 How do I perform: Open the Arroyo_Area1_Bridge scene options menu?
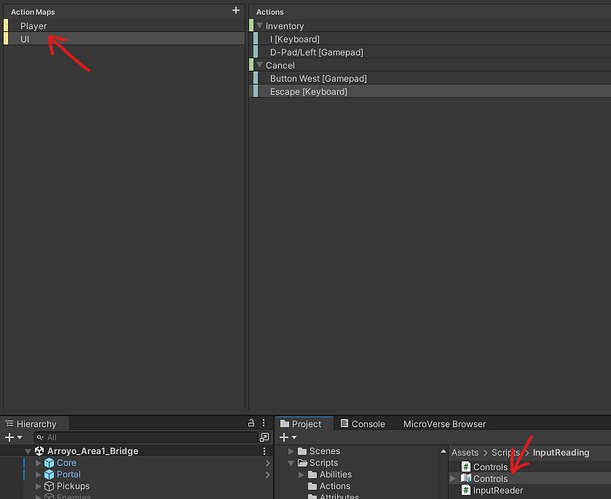(264, 451)
